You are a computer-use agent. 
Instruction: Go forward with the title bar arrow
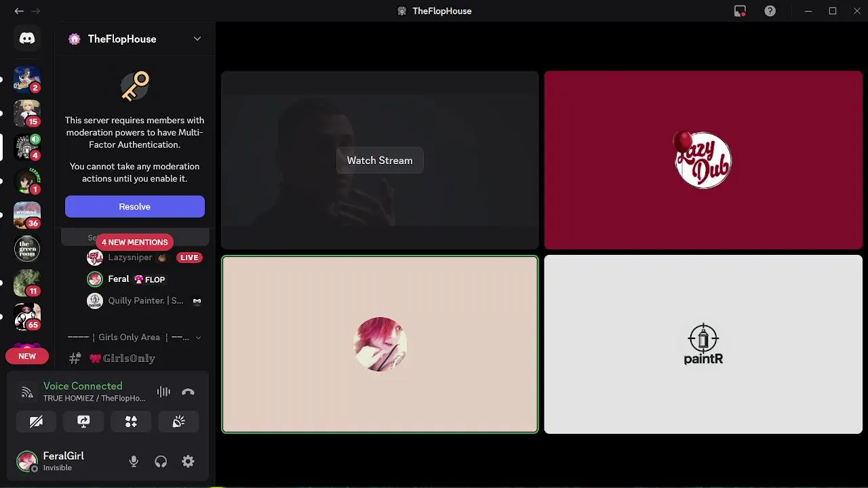pos(36,11)
